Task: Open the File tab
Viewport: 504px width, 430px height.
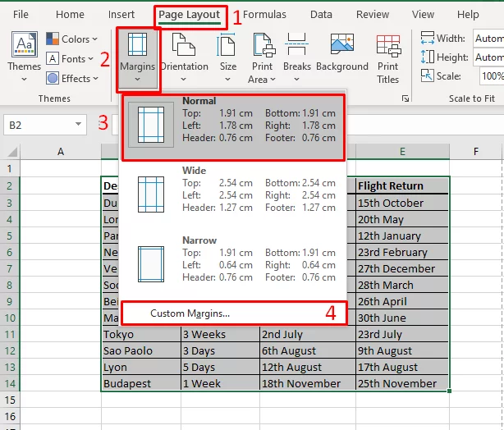Action: point(21,15)
